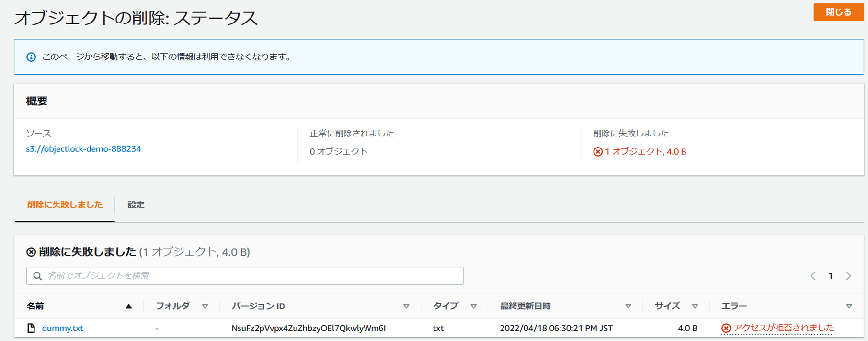
Task: Select page number 1 in pagination
Action: (x=831, y=276)
